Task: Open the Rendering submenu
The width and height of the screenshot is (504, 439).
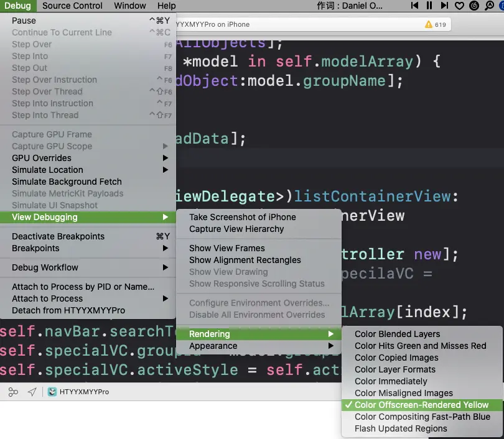Action: point(259,334)
